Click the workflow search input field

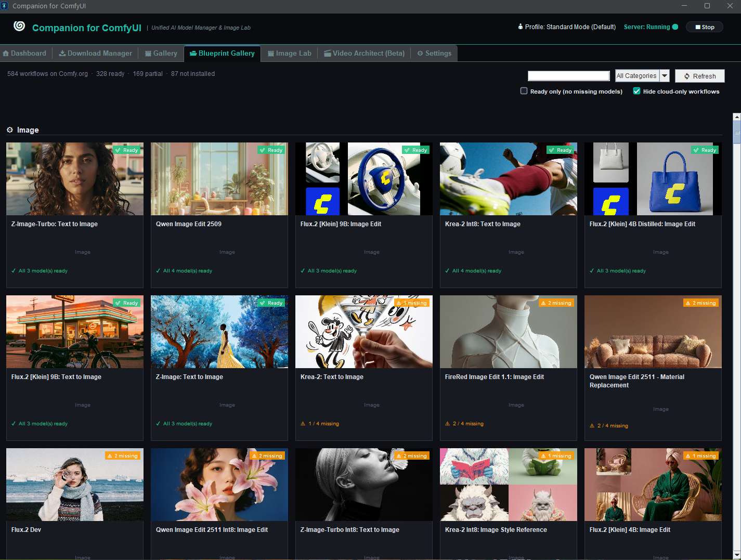coord(569,76)
